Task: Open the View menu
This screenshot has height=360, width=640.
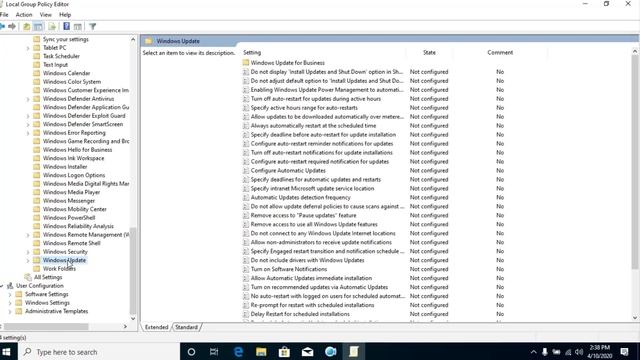Action: (45, 15)
